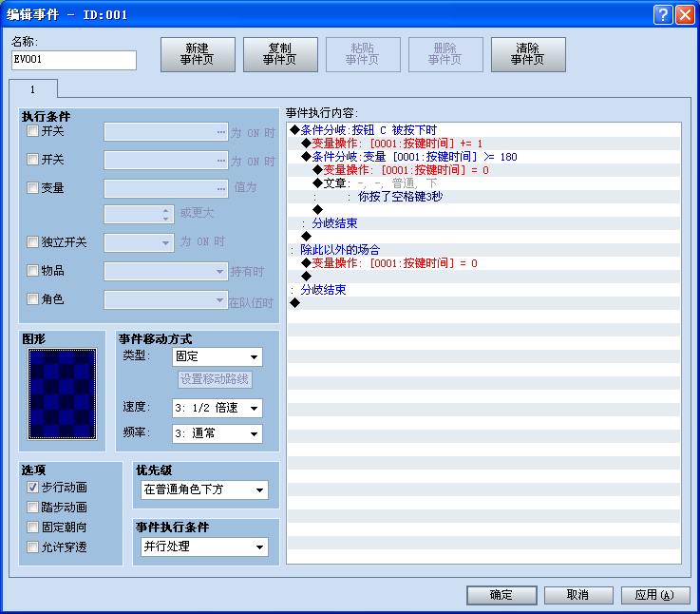This screenshot has width=700, height=614.
Task: Open the 频率 dropdown showing 通常
Action: (218, 433)
